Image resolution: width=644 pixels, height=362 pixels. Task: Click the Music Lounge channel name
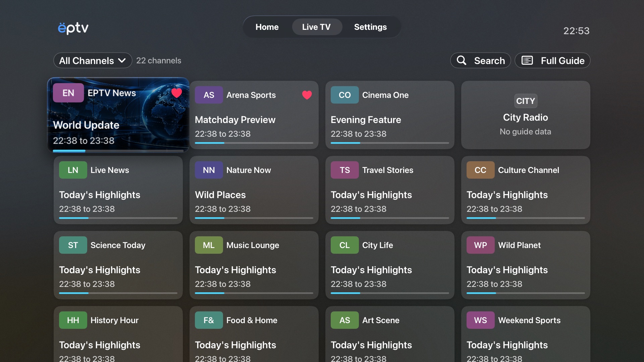click(x=253, y=245)
